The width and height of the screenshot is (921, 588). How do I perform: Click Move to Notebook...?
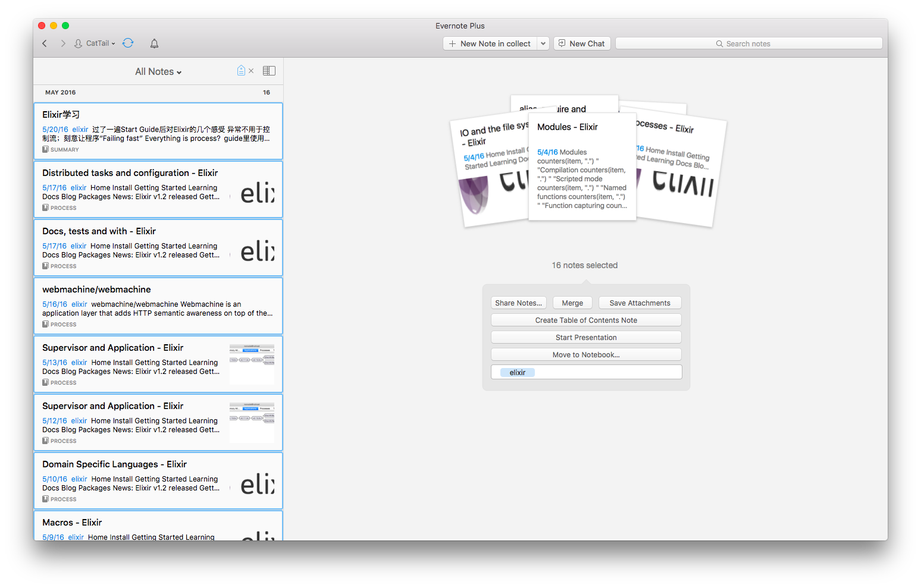click(x=586, y=355)
